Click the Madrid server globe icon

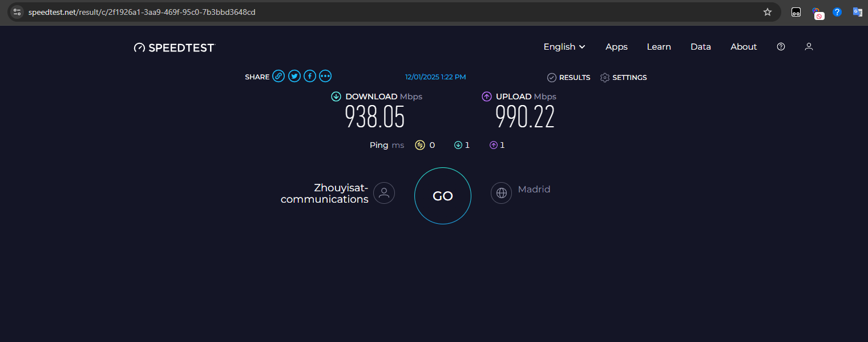tap(501, 193)
